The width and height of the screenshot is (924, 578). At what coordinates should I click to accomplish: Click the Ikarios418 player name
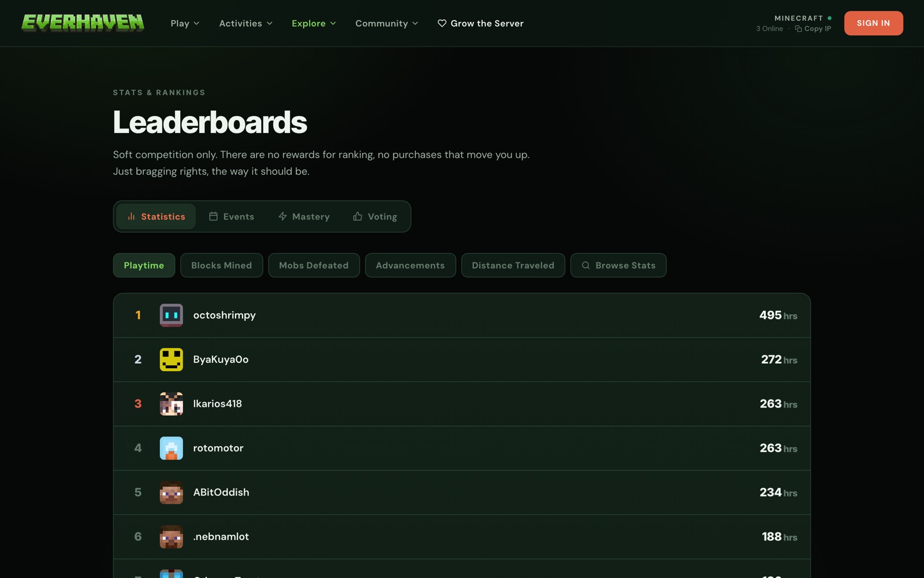[218, 403]
